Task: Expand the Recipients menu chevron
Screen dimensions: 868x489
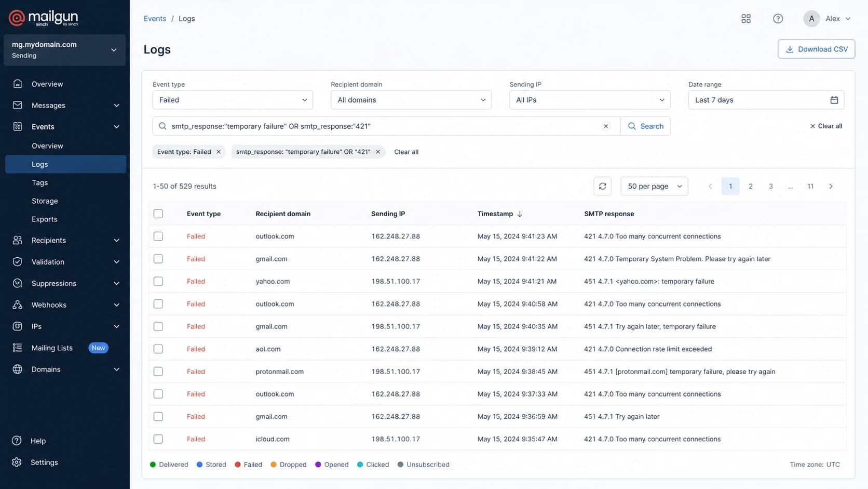Action: coord(116,241)
